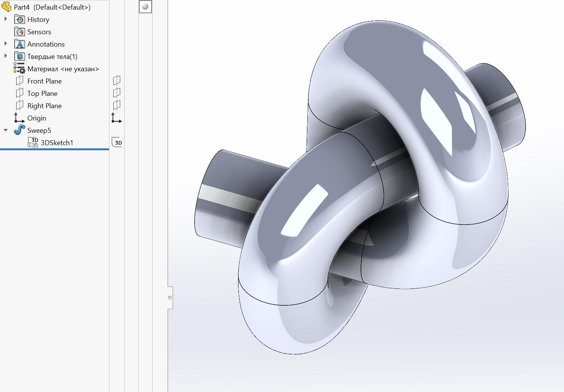Select the Front Plane label
564x392 pixels.
pos(44,81)
